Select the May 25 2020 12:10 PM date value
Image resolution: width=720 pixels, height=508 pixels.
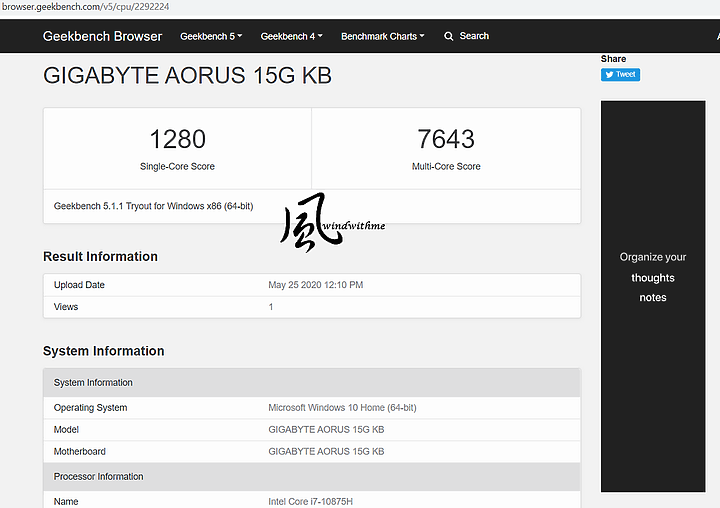315,285
